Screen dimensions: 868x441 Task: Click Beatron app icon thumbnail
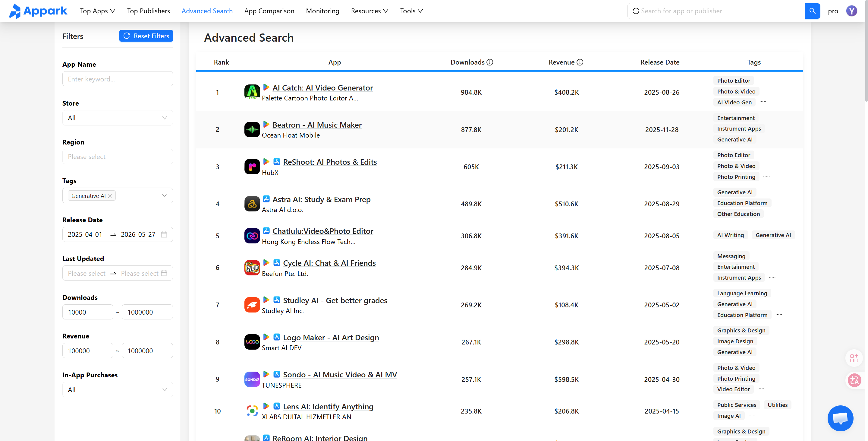(x=252, y=129)
